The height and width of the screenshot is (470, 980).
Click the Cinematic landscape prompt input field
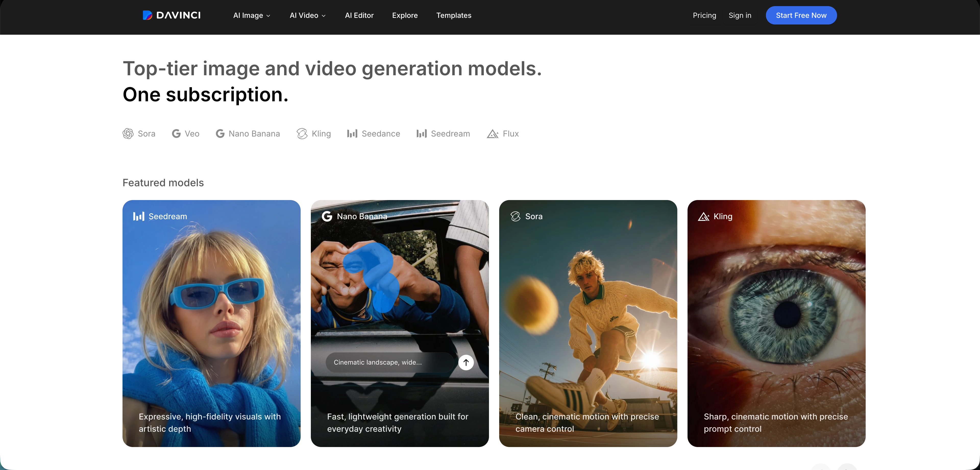click(x=389, y=362)
